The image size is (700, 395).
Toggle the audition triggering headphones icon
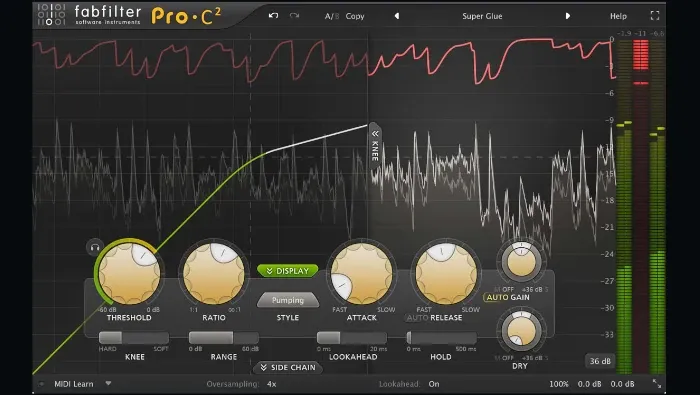[x=95, y=247]
